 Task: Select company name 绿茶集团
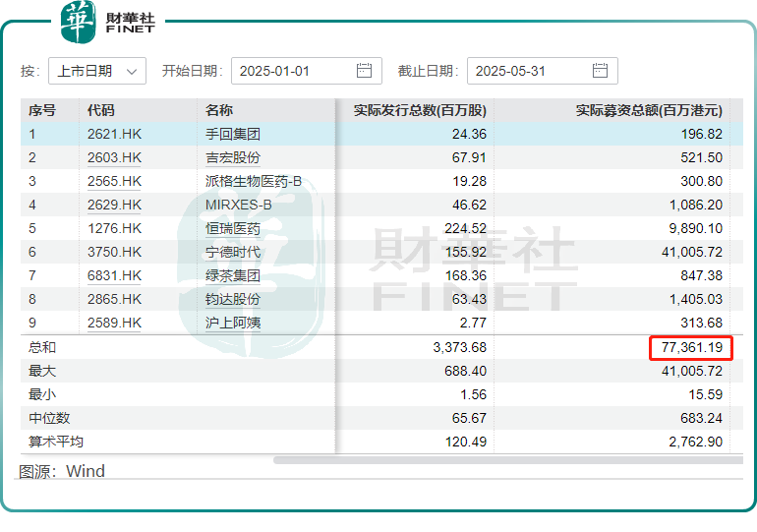[233, 275]
